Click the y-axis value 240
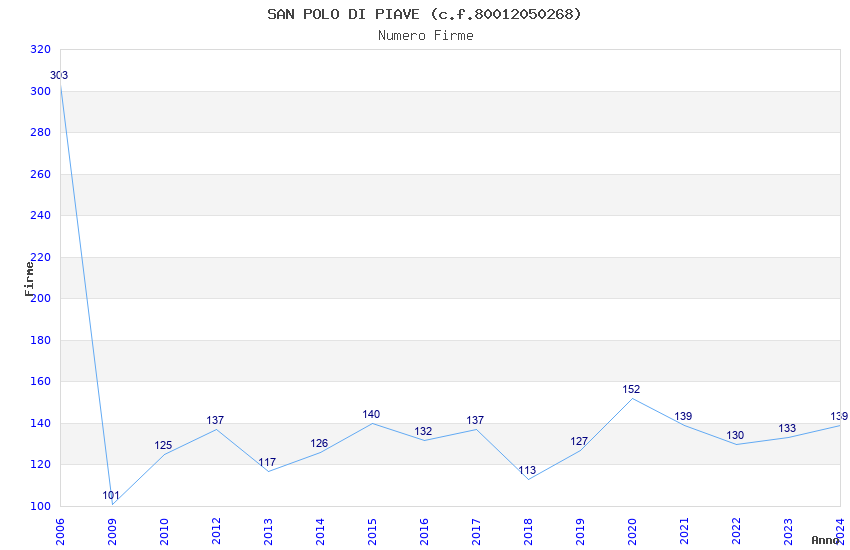Screen dimensions: 850x550 (41, 215)
